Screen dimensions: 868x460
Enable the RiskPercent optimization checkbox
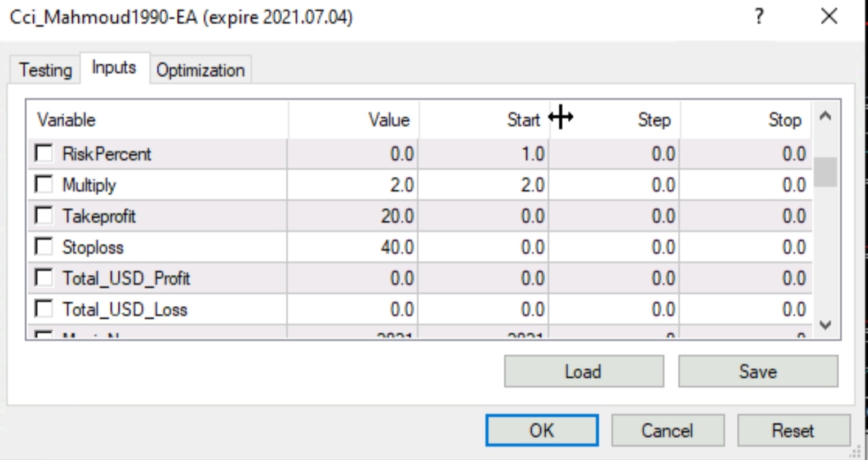pos(44,153)
